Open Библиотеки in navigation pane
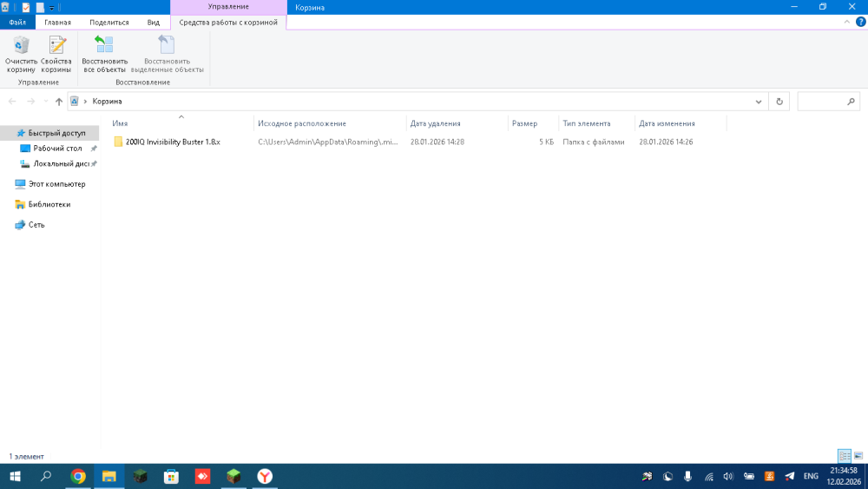This screenshot has width=868, height=489. click(x=49, y=204)
